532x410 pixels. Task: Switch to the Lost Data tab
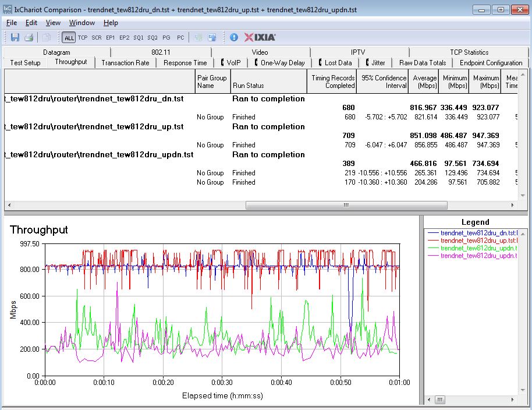tap(335, 63)
